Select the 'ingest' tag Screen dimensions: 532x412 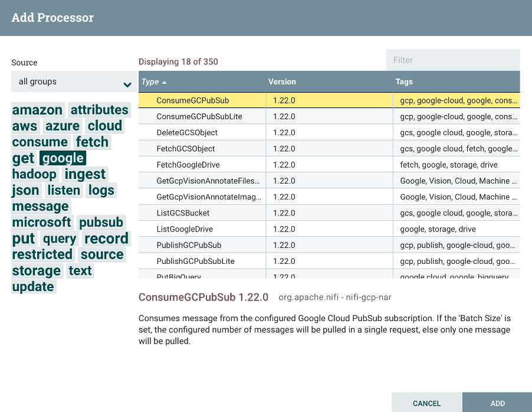coord(85,174)
